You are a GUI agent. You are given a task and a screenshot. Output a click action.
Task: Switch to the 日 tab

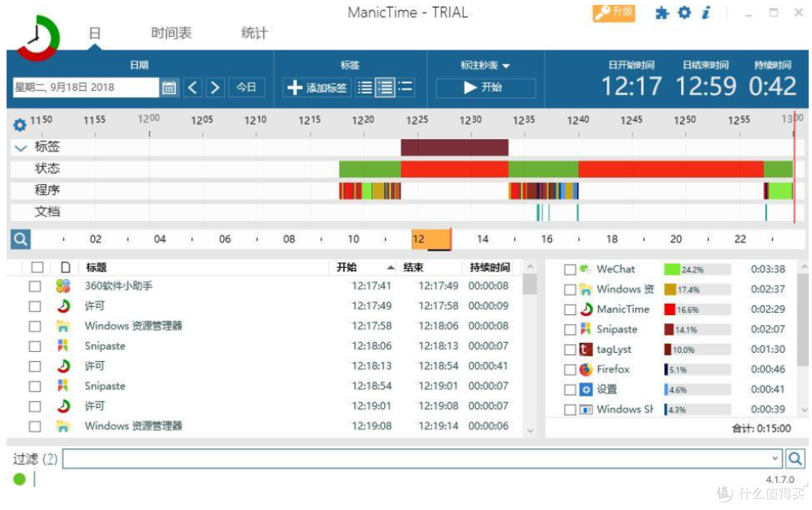click(x=94, y=34)
